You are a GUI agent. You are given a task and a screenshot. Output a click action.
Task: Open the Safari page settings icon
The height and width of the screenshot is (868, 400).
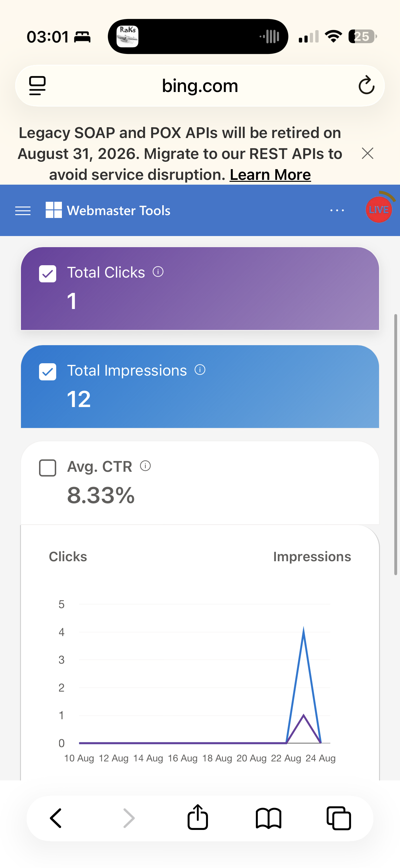coord(37,86)
